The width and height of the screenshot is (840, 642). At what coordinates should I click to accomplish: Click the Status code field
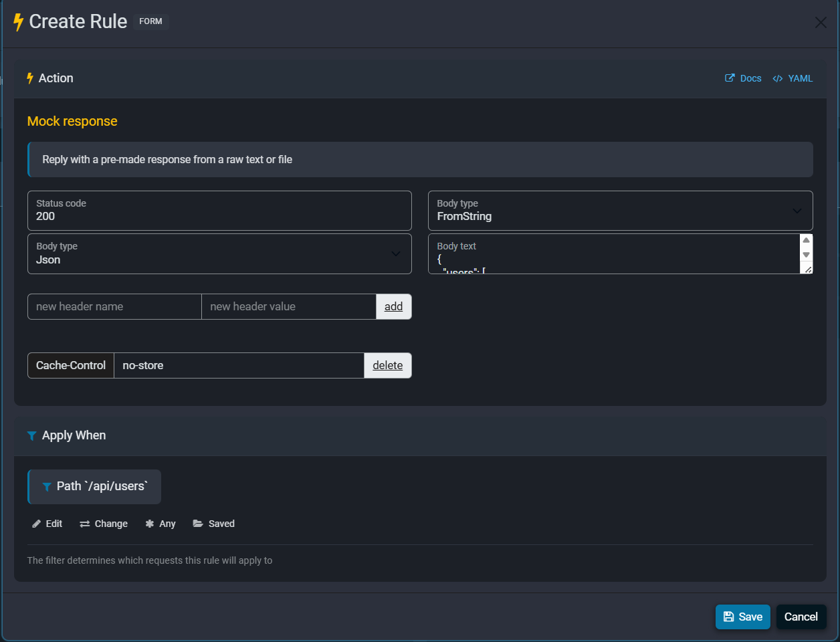pos(219,211)
